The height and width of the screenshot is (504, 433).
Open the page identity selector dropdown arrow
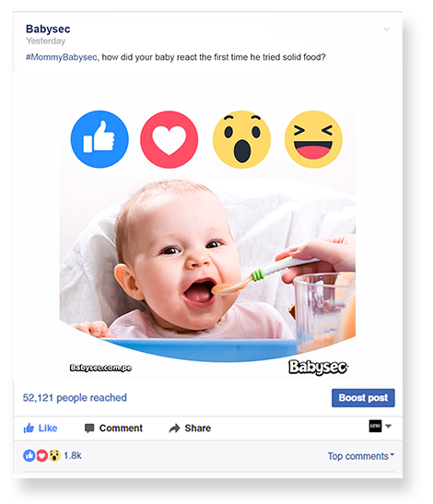click(x=388, y=427)
